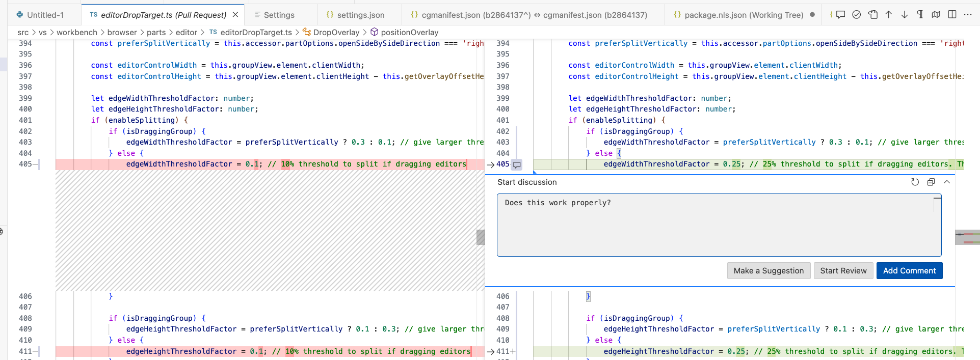Click the map-shaped icon in editor toolbar
This screenshot has width=980, height=360.
936,15
